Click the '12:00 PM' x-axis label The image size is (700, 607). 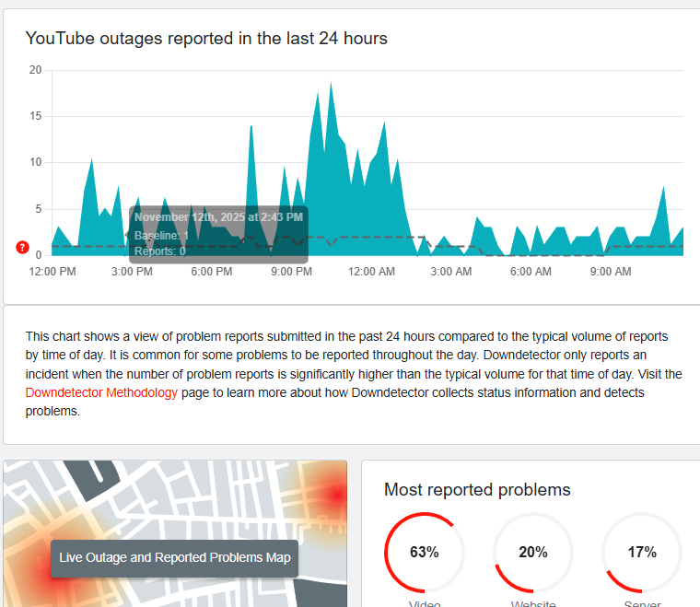coord(52,272)
